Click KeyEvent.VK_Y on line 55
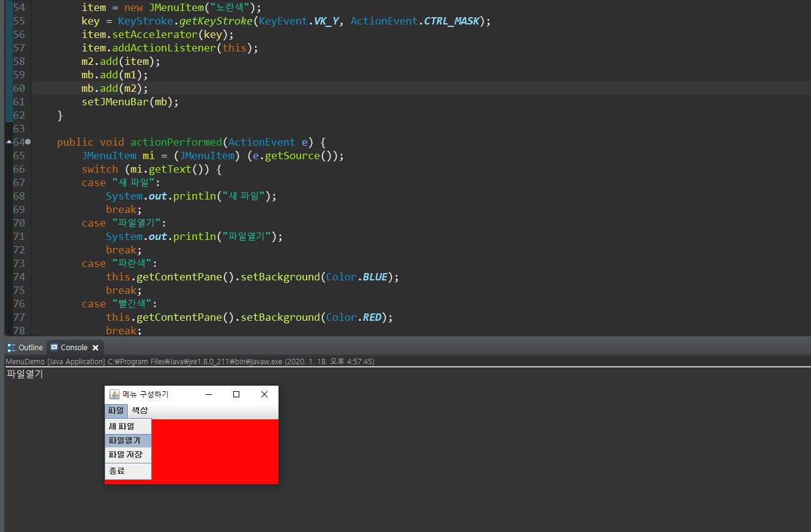The height and width of the screenshot is (532, 811). (298, 21)
